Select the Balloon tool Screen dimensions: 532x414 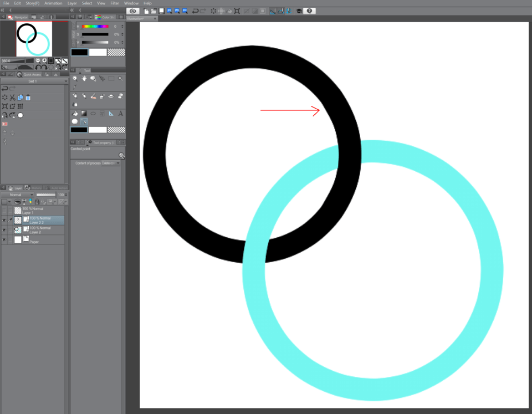75,121
